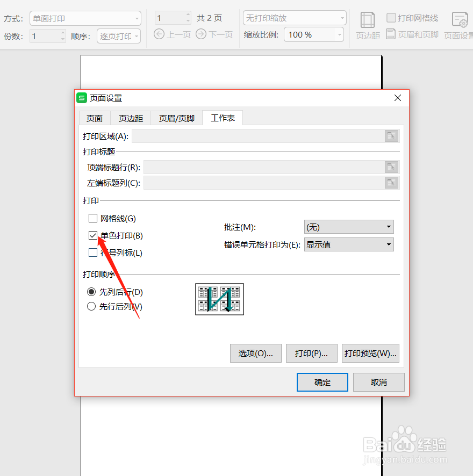
Task: Uncheck the 单色打印 option
Action: (93, 235)
